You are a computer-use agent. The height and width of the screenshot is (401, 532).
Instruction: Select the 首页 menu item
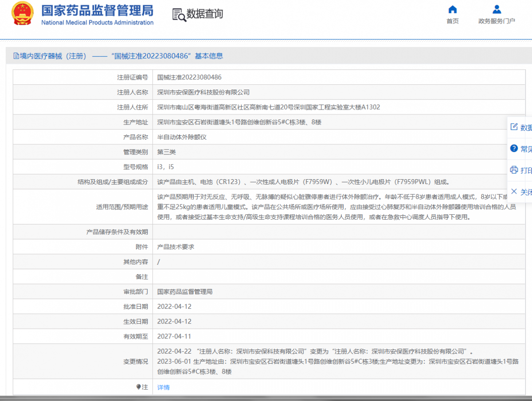tap(452, 21)
